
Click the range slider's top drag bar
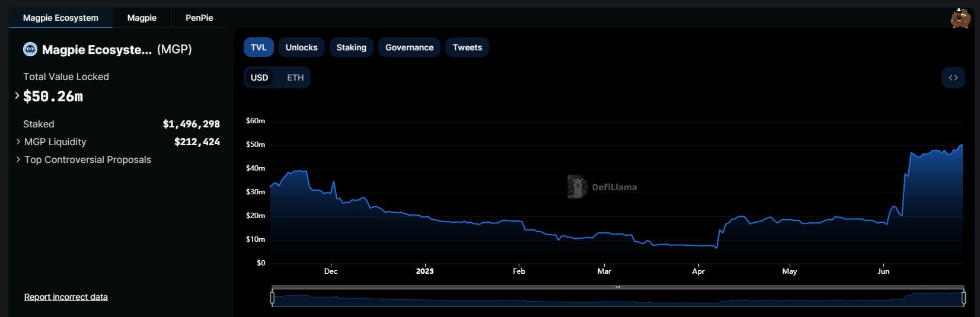coord(618,287)
